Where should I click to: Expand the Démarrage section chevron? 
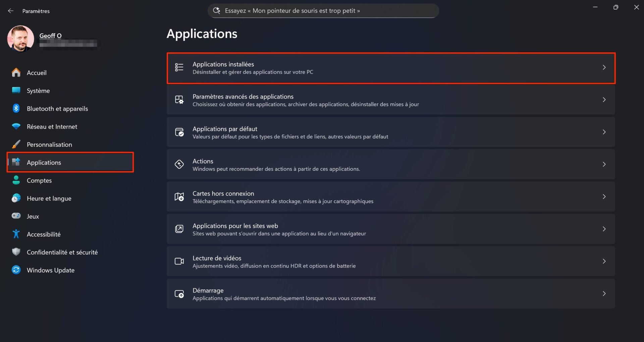[x=604, y=293]
